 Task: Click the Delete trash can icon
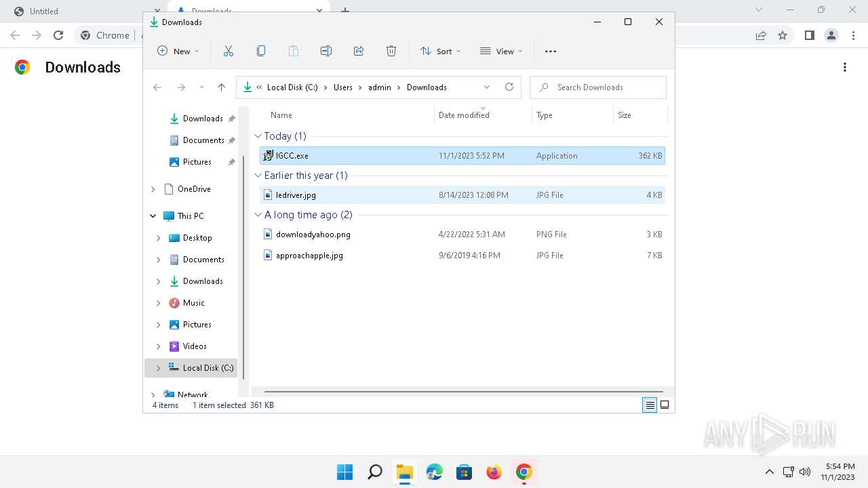click(391, 51)
